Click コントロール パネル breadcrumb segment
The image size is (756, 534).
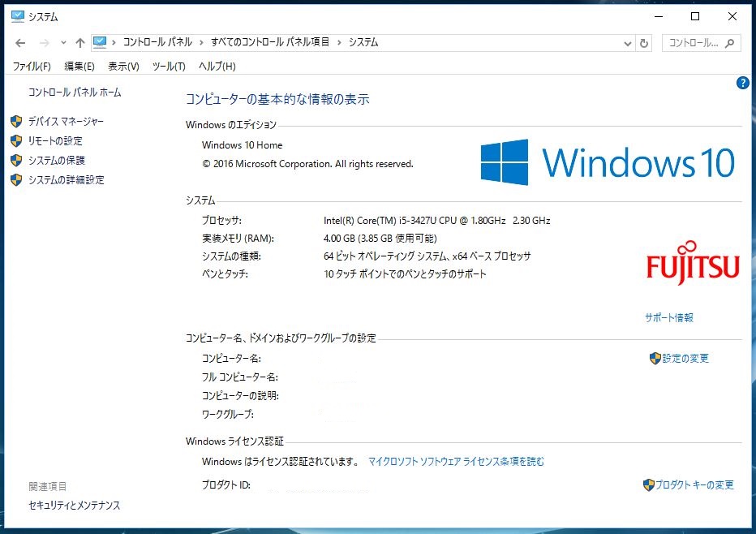(157, 42)
